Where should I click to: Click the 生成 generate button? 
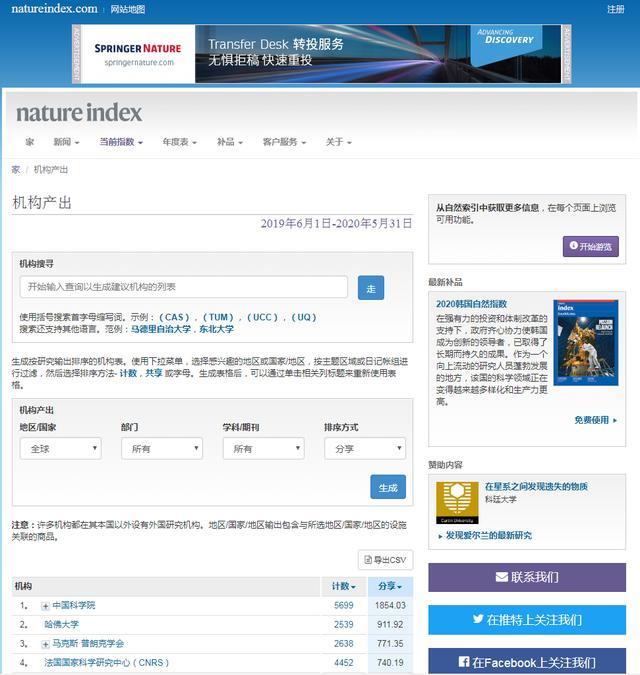click(388, 487)
